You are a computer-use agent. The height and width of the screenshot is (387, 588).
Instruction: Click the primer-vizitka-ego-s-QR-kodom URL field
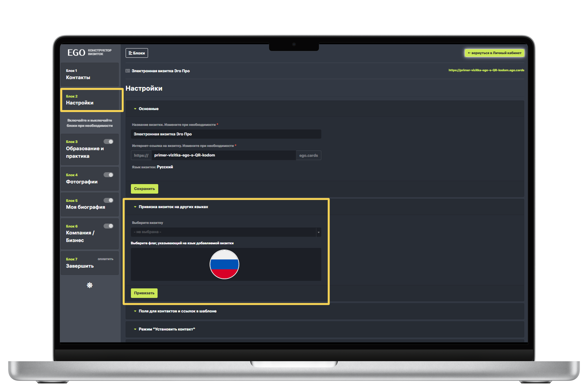(224, 155)
